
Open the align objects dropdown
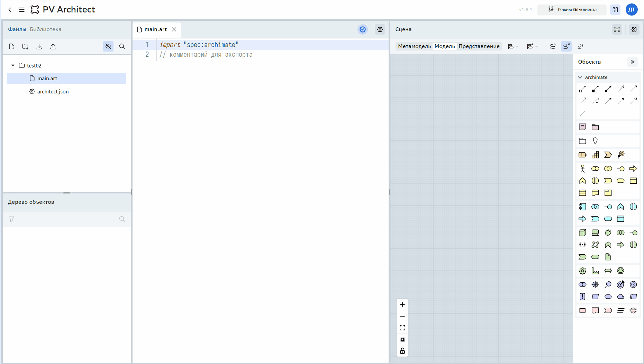click(x=514, y=46)
